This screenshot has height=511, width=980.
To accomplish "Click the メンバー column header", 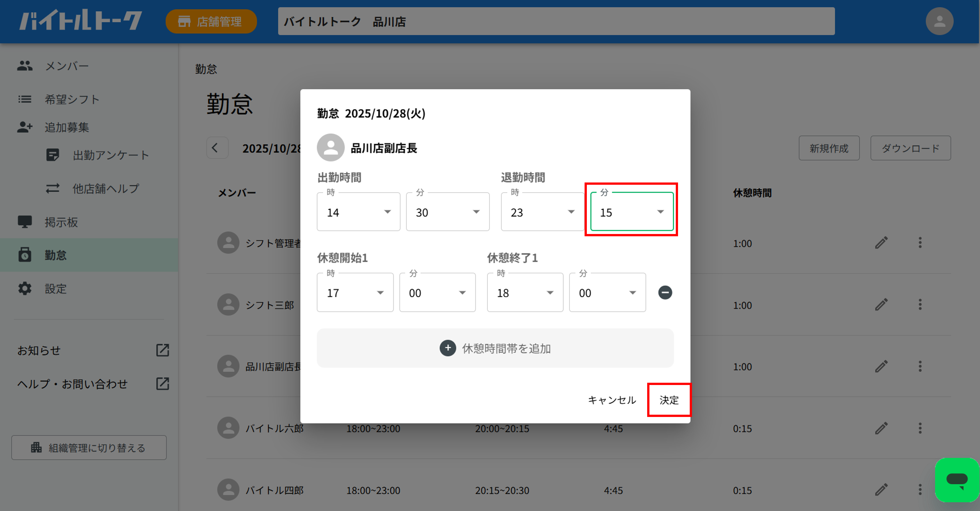I will coord(237,193).
